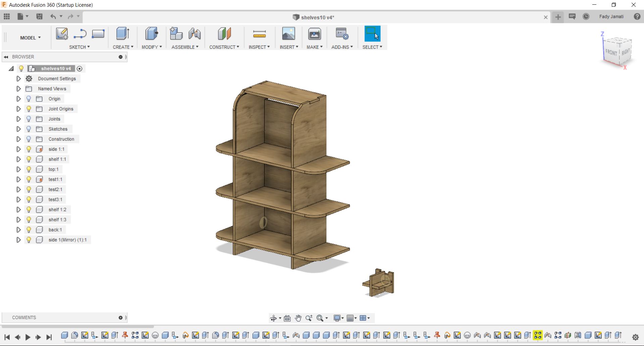Screen dimensions: 644x346
Task: Toggle visibility bulb for Origin folder
Action: click(29, 99)
